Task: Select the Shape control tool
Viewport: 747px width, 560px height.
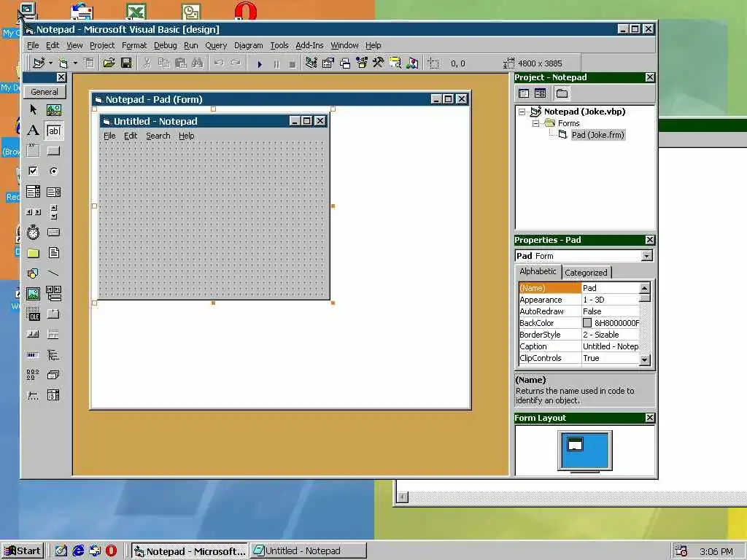Action: pyautogui.click(x=33, y=273)
